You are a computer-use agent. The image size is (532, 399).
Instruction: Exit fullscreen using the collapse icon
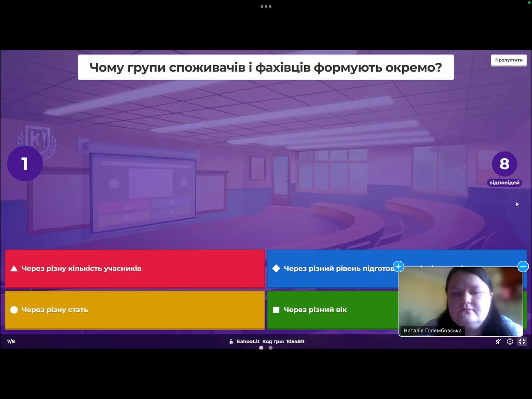(522, 342)
